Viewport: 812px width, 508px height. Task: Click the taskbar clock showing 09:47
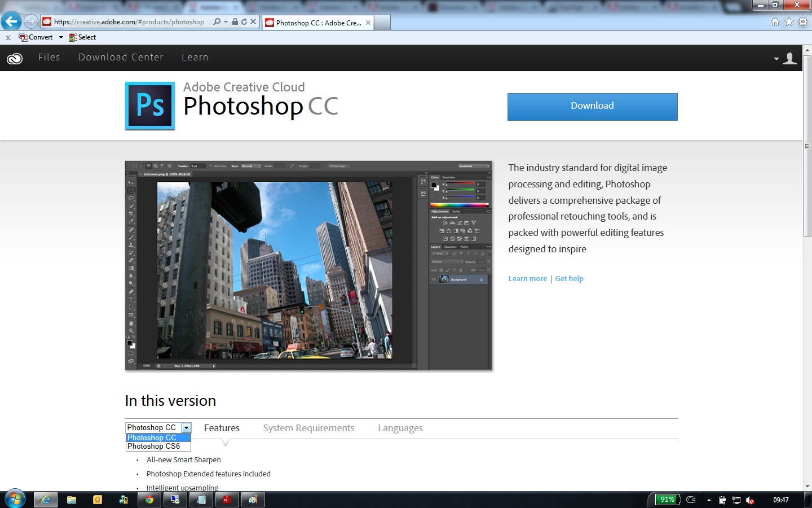click(781, 500)
